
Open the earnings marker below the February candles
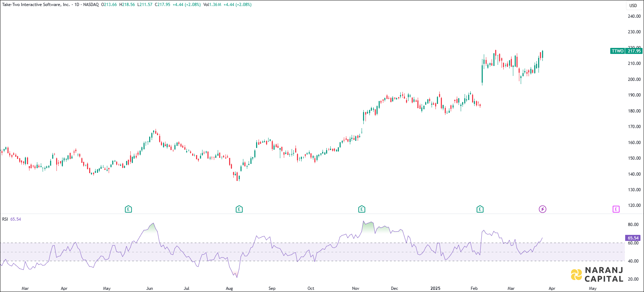(480, 209)
